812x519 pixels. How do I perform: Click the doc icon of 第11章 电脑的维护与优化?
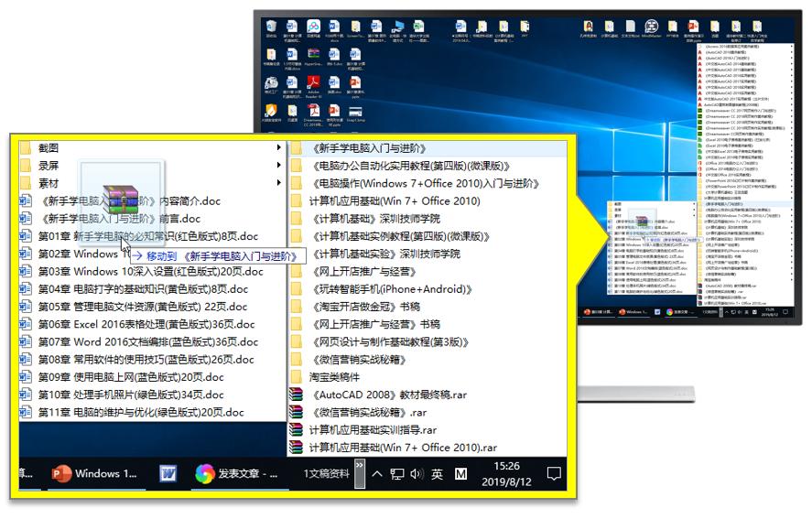tap(26, 412)
